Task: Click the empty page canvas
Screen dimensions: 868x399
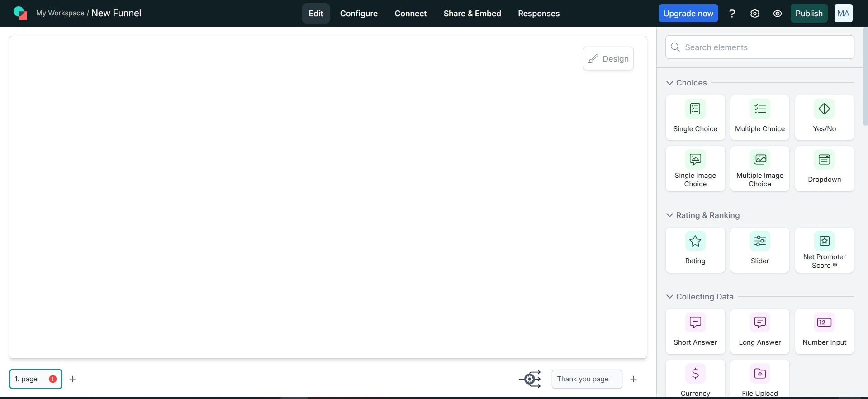Action: pyautogui.click(x=328, y=197)
